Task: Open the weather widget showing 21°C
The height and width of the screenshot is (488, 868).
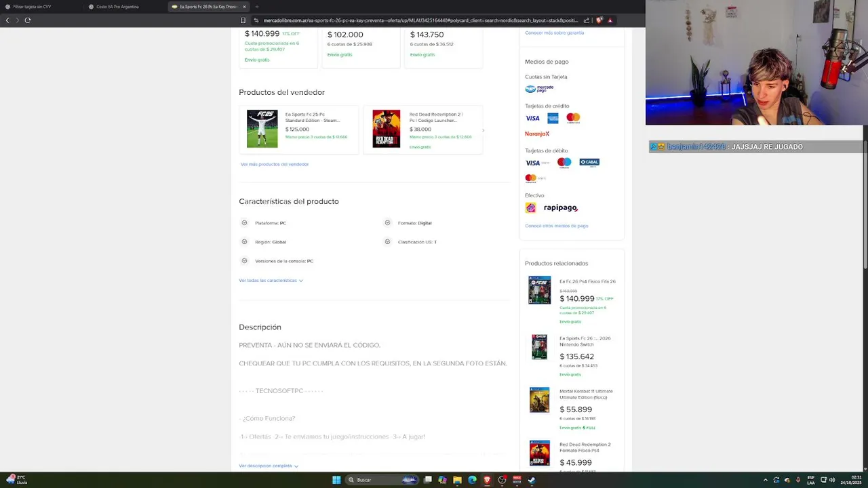Action: [x=16, y=480]
